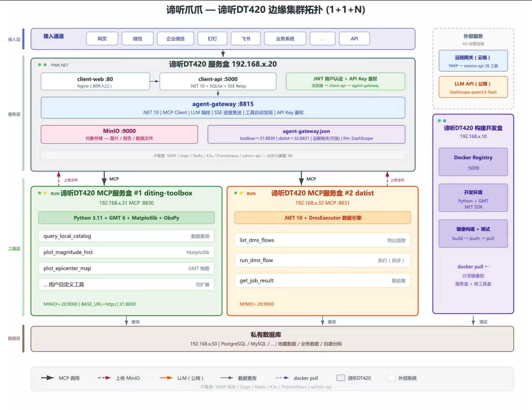532x410 pixels.
Task: Select the 企业微信 access channel box
Action: 175,39
